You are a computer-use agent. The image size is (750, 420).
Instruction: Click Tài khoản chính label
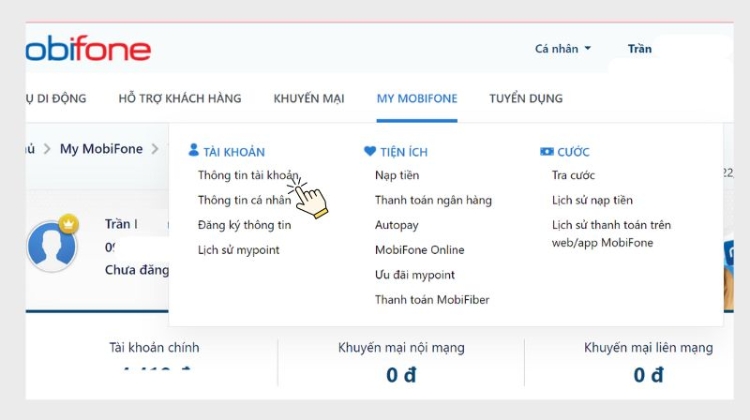tap(154, 347)
